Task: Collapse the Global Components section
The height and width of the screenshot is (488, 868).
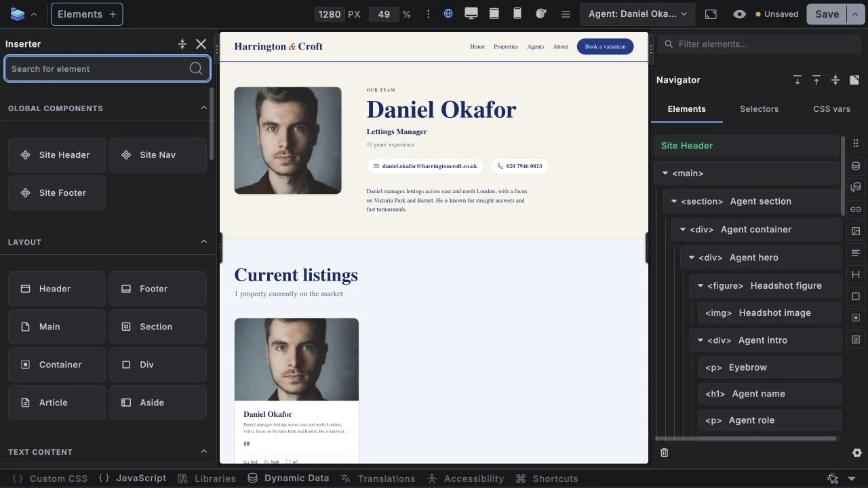Action: [204, 108]
